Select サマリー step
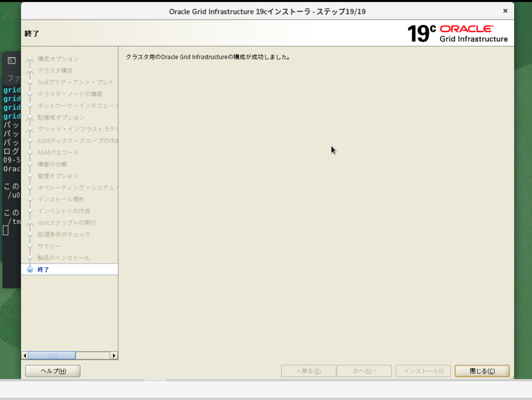This screenshot has height=400, width=532. pos(49,246)
